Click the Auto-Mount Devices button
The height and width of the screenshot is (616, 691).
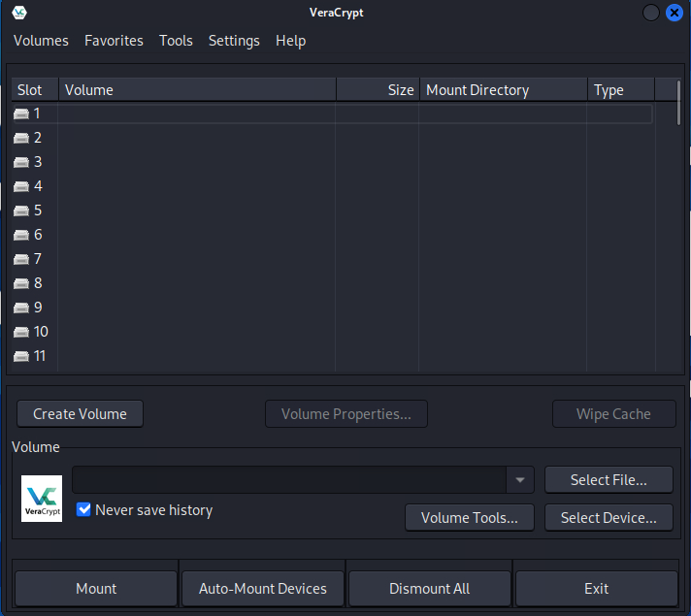[263, 589]
